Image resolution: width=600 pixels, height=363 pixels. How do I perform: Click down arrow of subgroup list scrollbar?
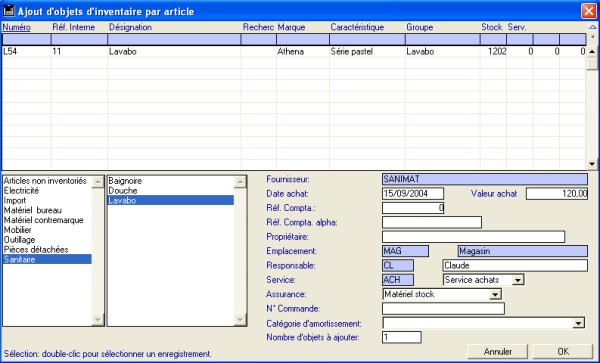(240, 319)
